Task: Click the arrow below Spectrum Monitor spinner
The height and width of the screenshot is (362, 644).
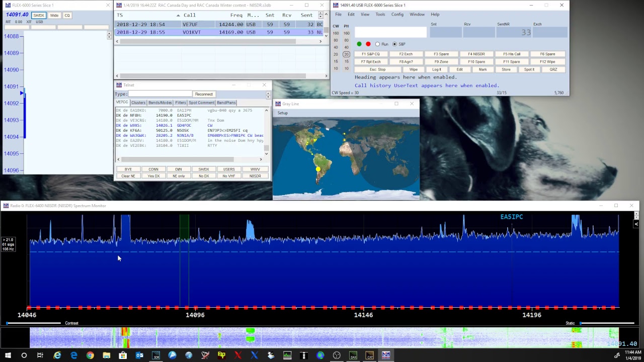Action: coord(636,224)
